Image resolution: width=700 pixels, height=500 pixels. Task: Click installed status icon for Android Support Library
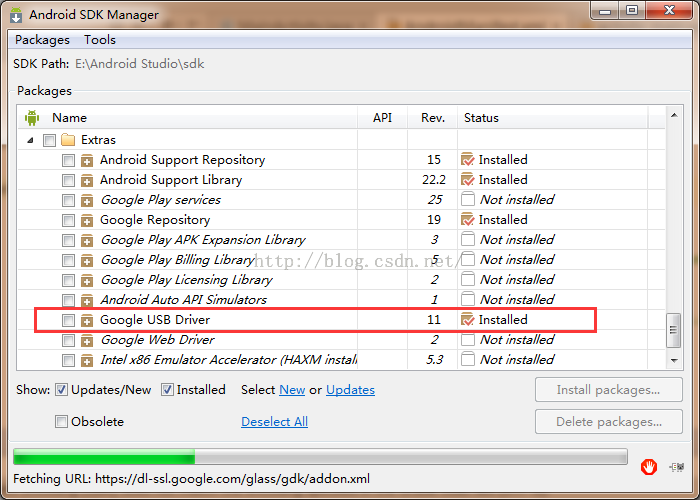point(467,179)
